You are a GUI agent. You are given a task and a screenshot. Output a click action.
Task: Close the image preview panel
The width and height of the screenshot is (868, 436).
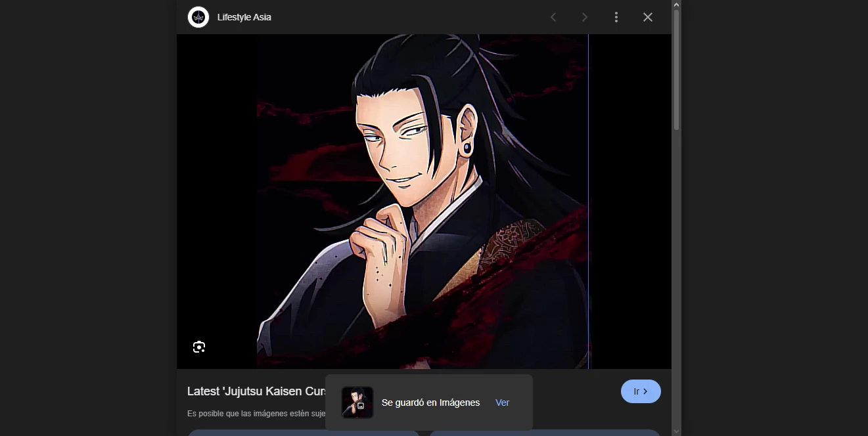(x=648, y=17)
